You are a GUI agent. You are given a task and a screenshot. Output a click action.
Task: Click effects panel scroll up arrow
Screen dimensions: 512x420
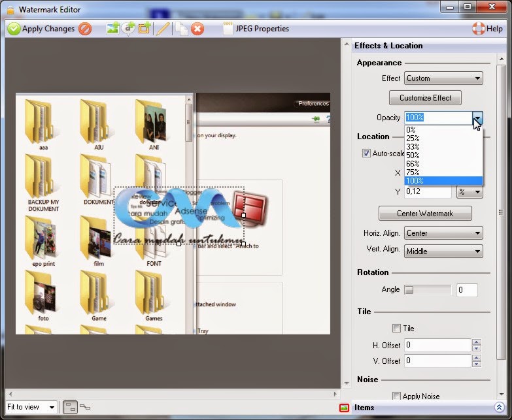502,59
